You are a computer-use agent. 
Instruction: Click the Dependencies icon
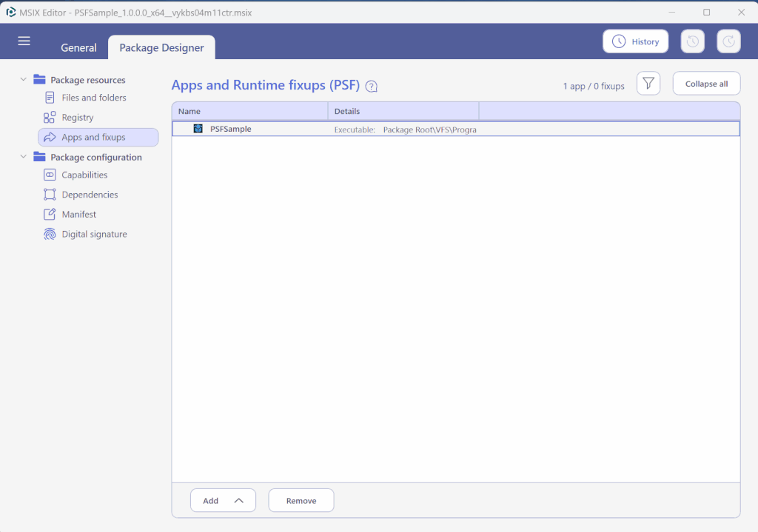50,195
